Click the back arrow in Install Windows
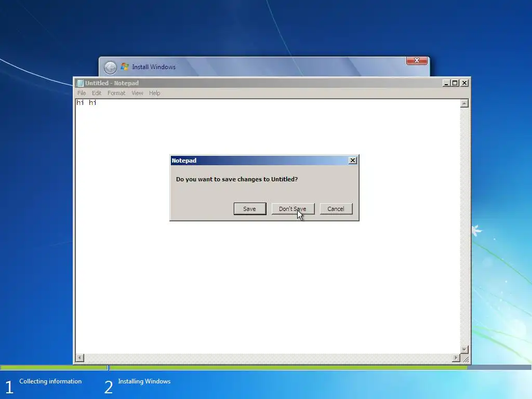 (110, 67)
